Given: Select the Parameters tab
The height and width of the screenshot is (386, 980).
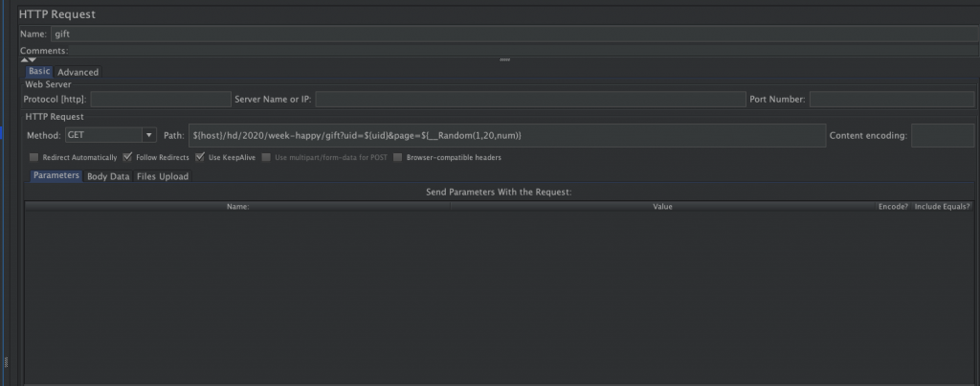Looking at the screenshot, I should (56, 176).
